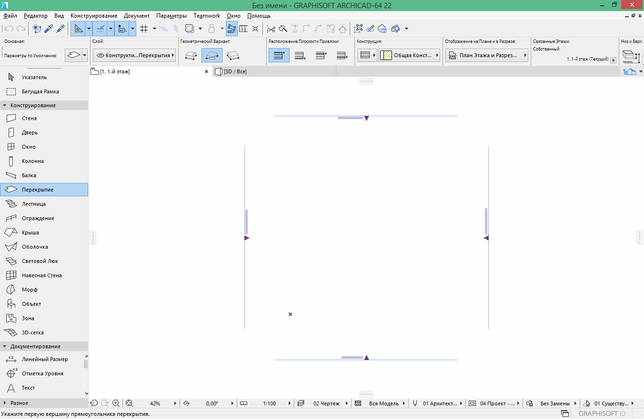Select the Световой Люк skylight tool
This screenshot has width=644, height=419.
(x=44, y=261)
